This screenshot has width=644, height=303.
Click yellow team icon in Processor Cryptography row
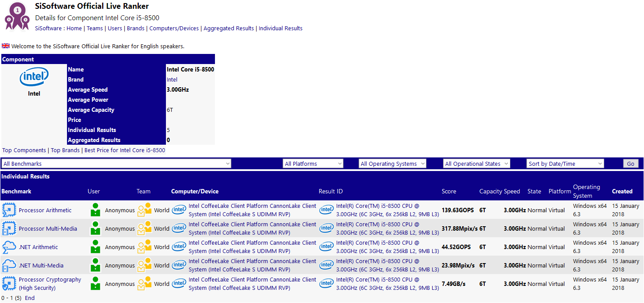144,284
